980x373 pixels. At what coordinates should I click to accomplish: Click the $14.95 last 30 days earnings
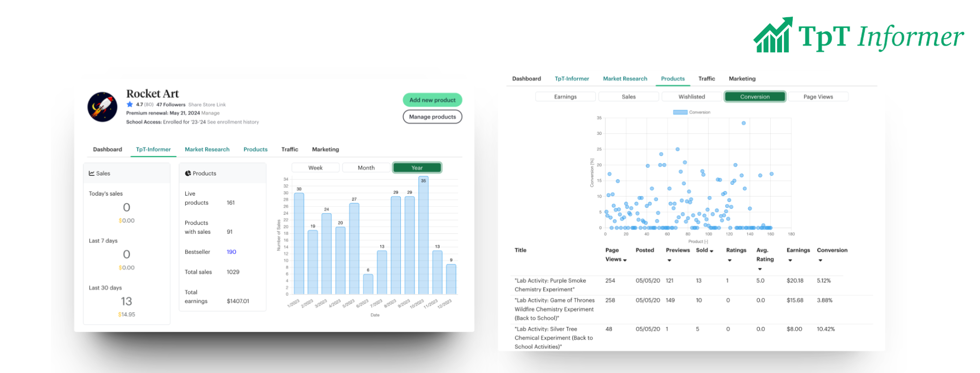click(126, 315)
